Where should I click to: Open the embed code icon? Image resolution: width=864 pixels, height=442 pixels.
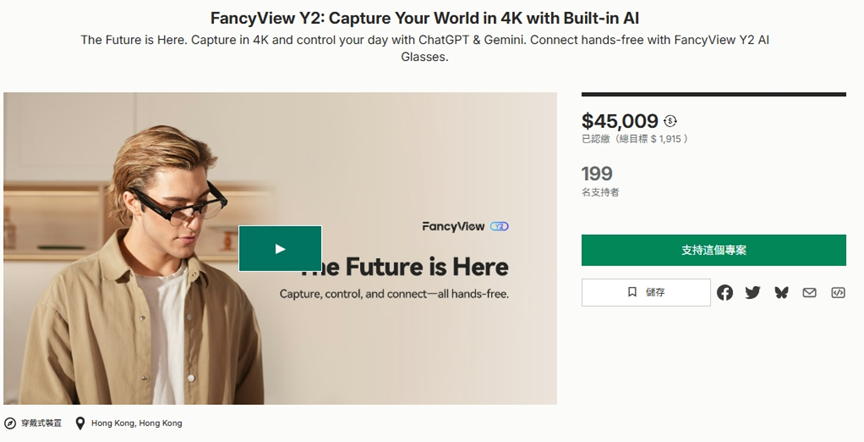click(x=838, y=293)
